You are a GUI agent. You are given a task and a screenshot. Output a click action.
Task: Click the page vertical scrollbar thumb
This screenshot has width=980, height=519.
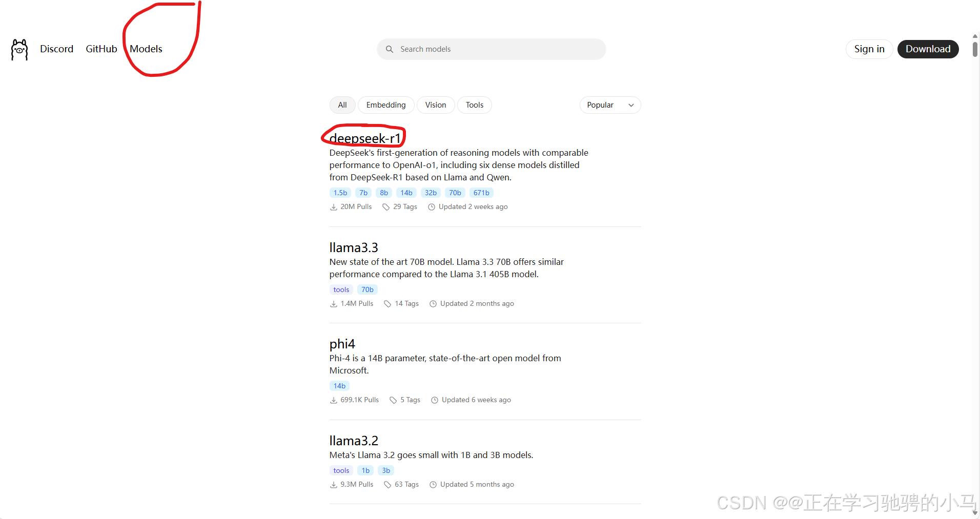(x=975, y=49)
